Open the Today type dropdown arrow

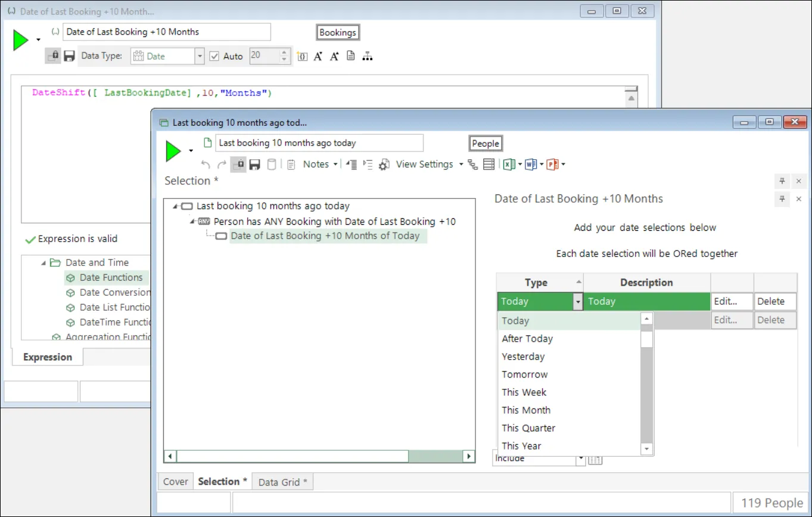[x=578, y=302]
